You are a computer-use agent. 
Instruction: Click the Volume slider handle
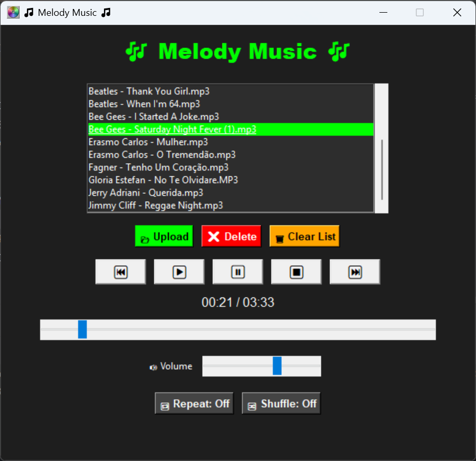[x=277, y=366]
